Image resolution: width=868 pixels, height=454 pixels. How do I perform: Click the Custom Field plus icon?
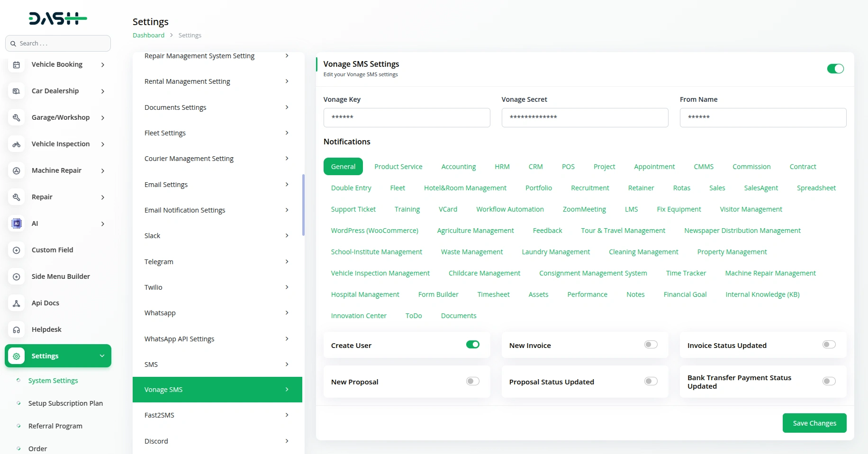[17, 250]
